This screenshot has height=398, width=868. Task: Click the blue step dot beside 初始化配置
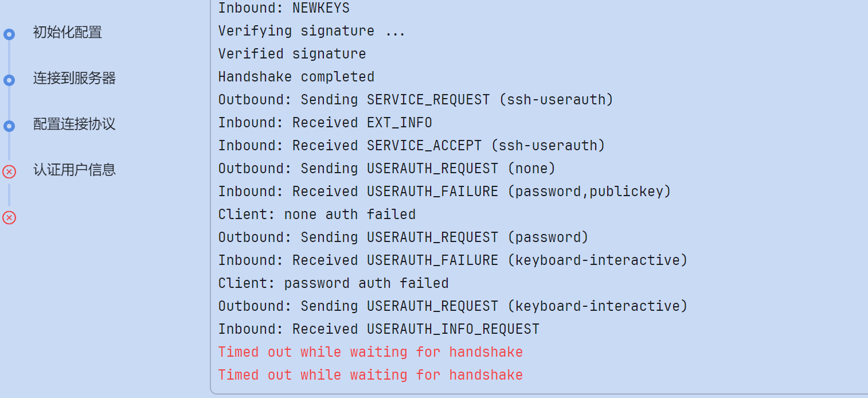[9, 34]
